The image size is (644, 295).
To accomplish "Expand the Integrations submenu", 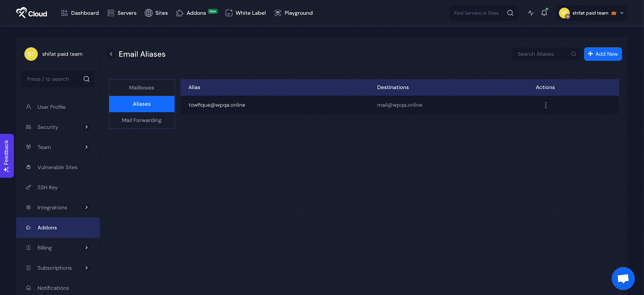I will 87,207.
